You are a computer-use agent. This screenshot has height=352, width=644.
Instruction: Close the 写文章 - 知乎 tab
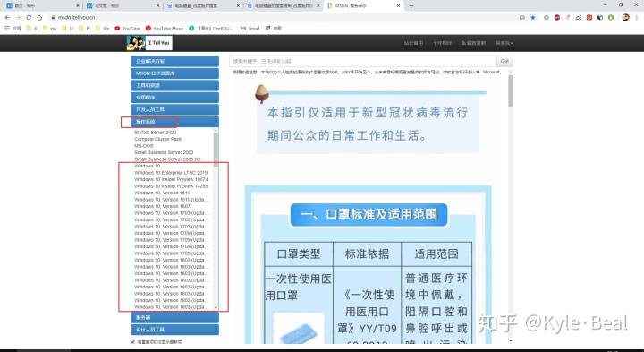158,5
